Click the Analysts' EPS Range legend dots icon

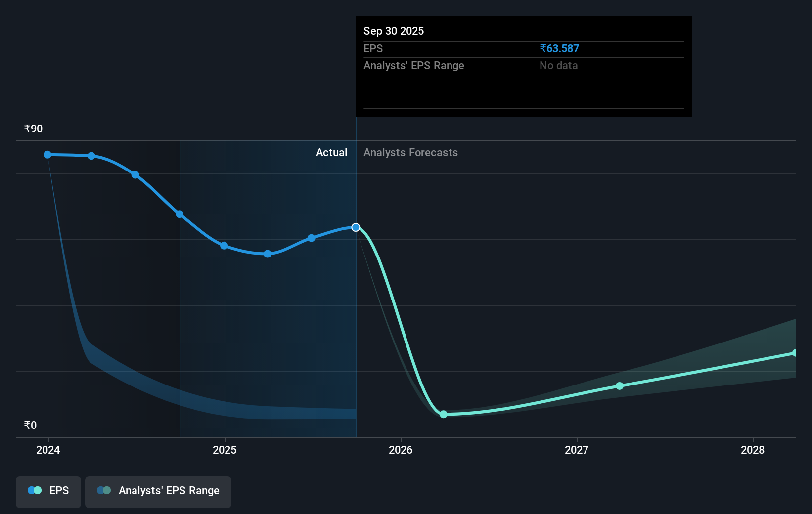click(x=104, y=490)
